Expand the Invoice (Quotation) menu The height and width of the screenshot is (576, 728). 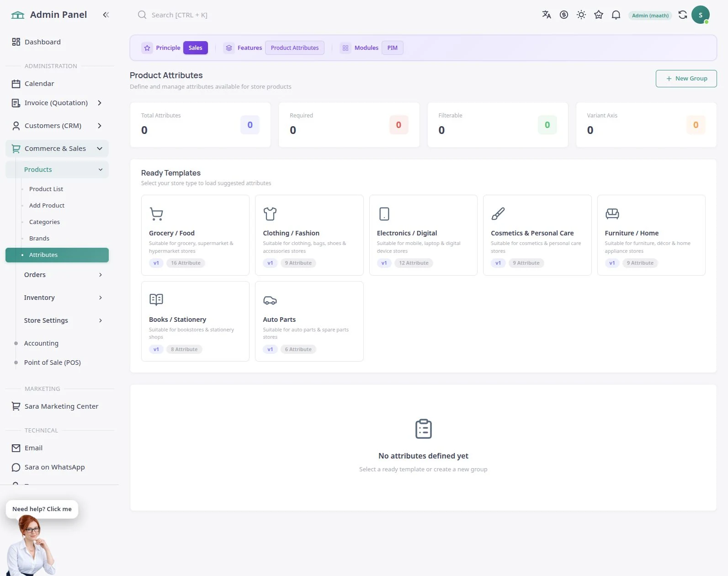tap(57, 103)
